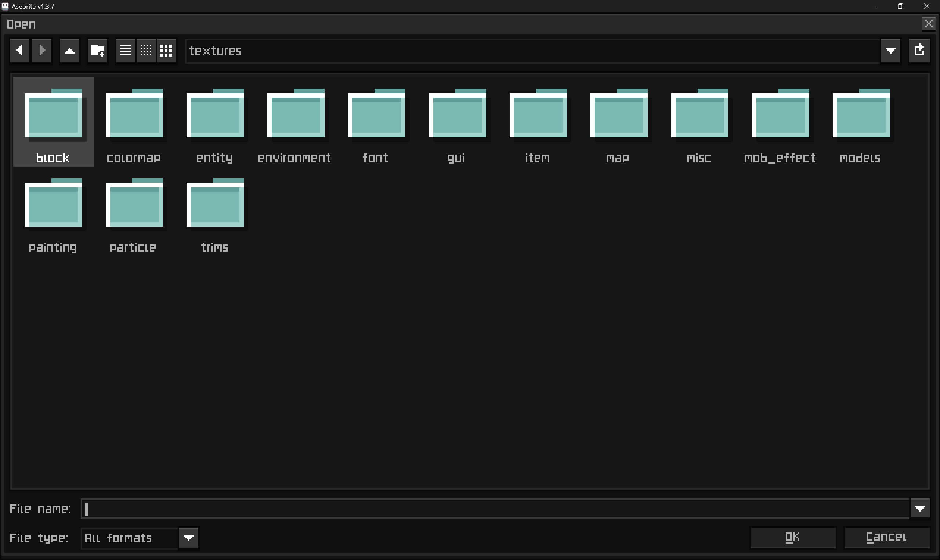This screenshot has height=560, width=940.
Task: Create a new folder
Action: point(97,50)
